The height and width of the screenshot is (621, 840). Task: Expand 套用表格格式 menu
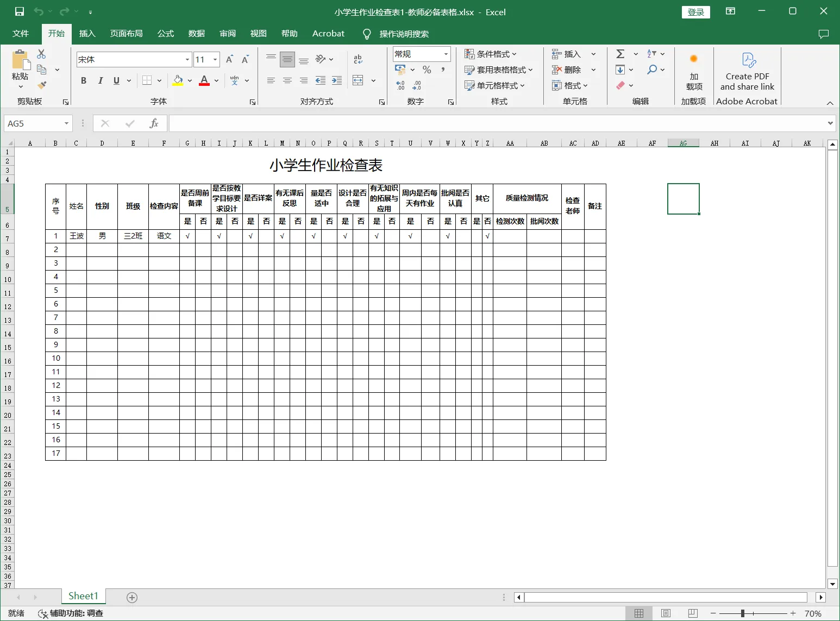tap(498, 70)
